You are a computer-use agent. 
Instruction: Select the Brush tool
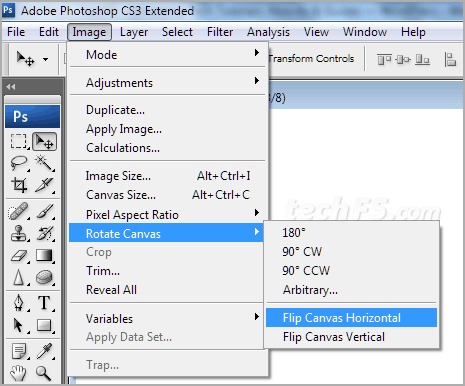[x=44, y=211]
